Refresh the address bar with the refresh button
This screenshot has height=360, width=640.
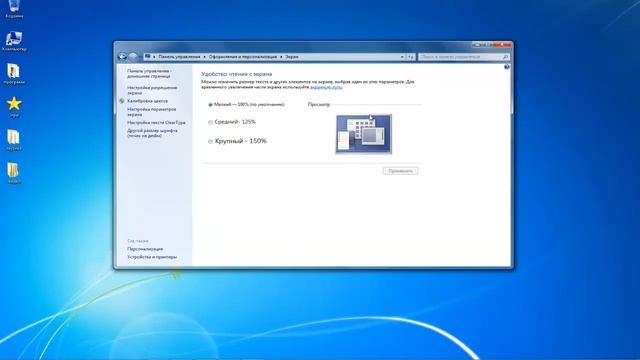[411, 57]
